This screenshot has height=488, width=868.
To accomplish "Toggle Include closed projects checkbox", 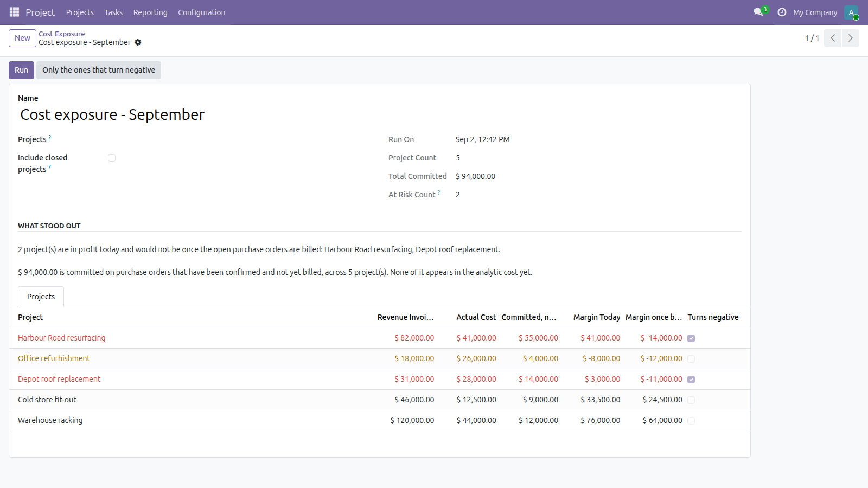I will pos(112,158).
